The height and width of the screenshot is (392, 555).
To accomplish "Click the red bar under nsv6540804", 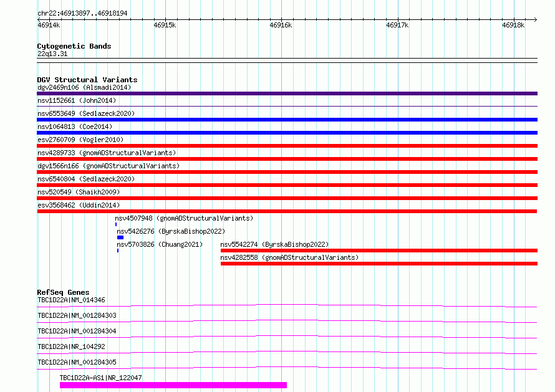I will point(287,185).
